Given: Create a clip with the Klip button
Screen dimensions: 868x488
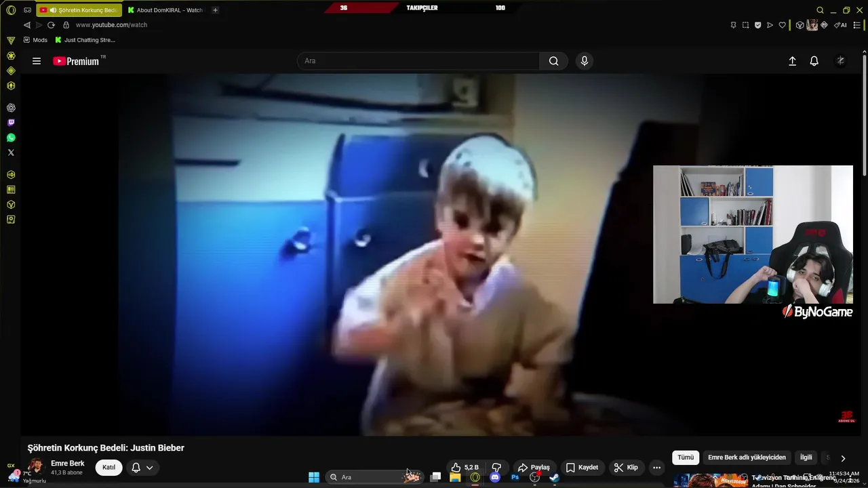Looking at the screenshot, I should (626, 467).
